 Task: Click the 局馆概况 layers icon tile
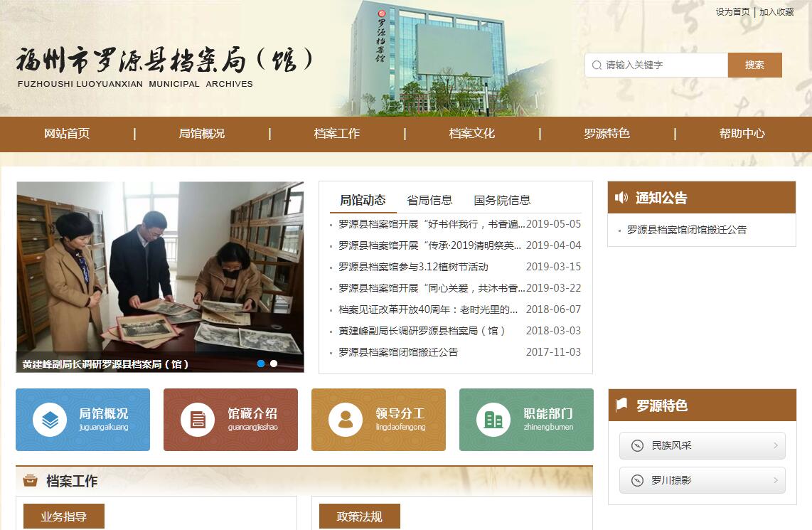50,420
